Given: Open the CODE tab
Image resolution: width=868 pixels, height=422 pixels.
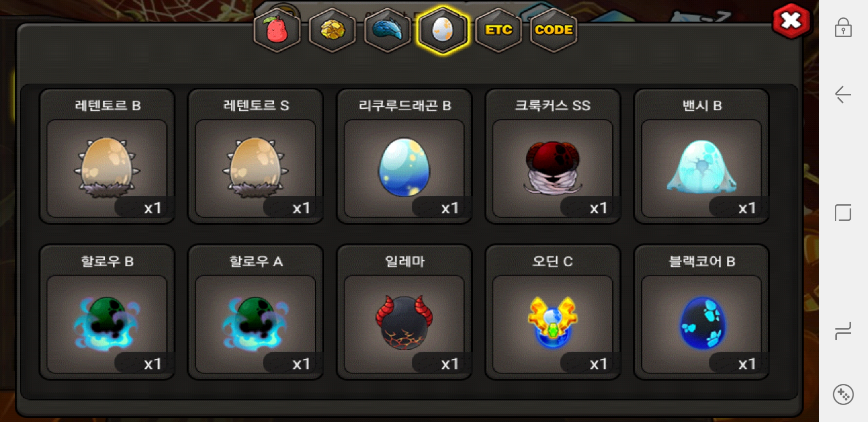Looking at the screenshot, I should [554, 30].
